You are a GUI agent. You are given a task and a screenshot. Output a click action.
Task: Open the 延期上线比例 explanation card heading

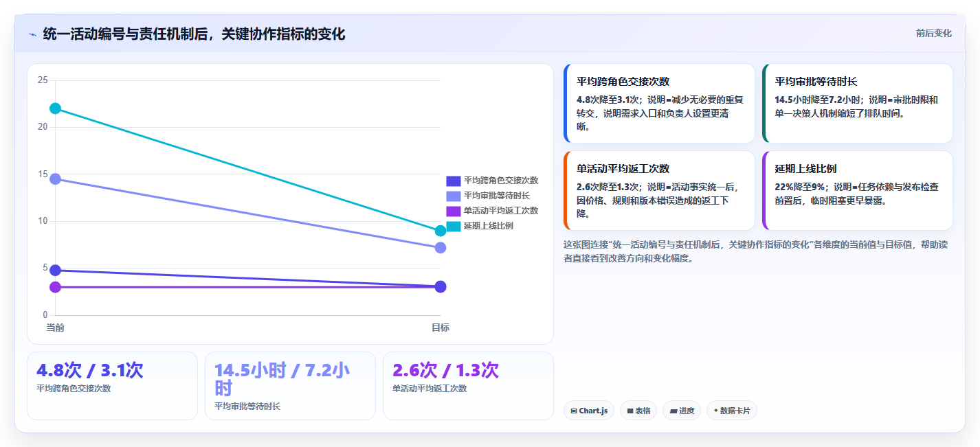(x=805, y=168)
